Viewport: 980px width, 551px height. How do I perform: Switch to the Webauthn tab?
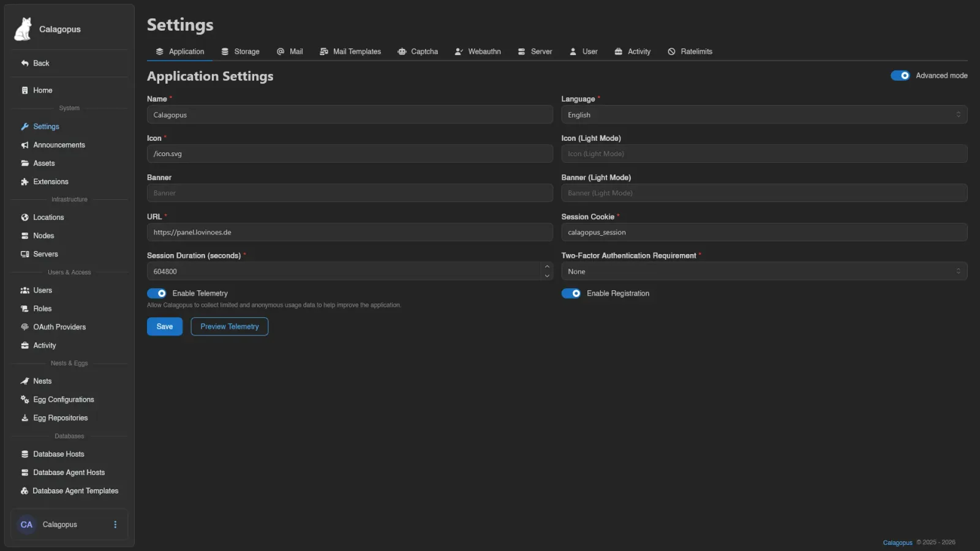pos(478,51)
